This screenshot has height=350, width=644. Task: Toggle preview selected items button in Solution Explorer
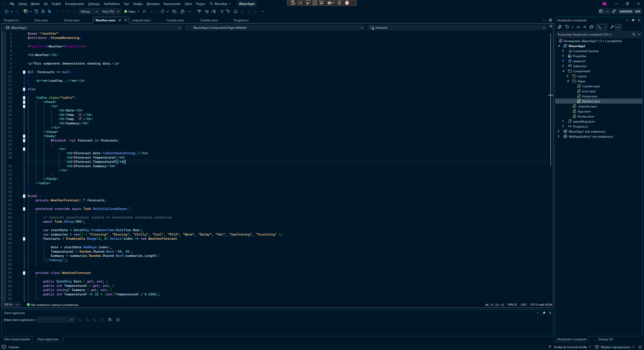click(619, 27)
